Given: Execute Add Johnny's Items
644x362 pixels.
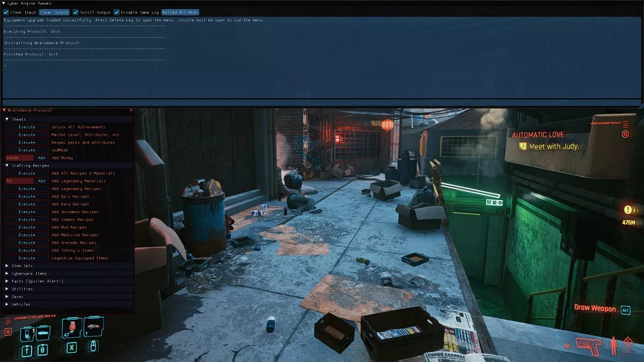Looking at the screenshot, I should pos(27,250).
